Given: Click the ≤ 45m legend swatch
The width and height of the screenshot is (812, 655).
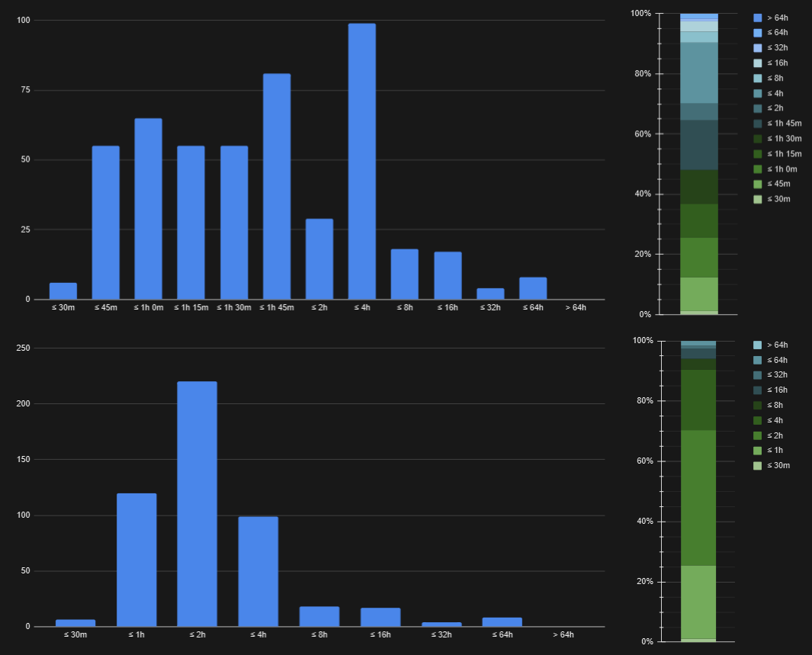Looking at the screenshot, I should (x=758, y=185).
